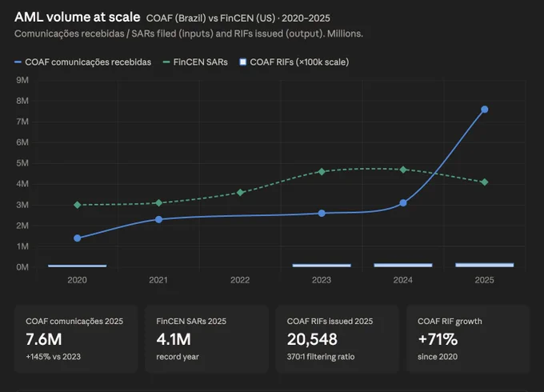The height and width of the screenshot is (392, 544).
Task: Click the '370:1 filtering ratio' text
Action: point(321,357)
